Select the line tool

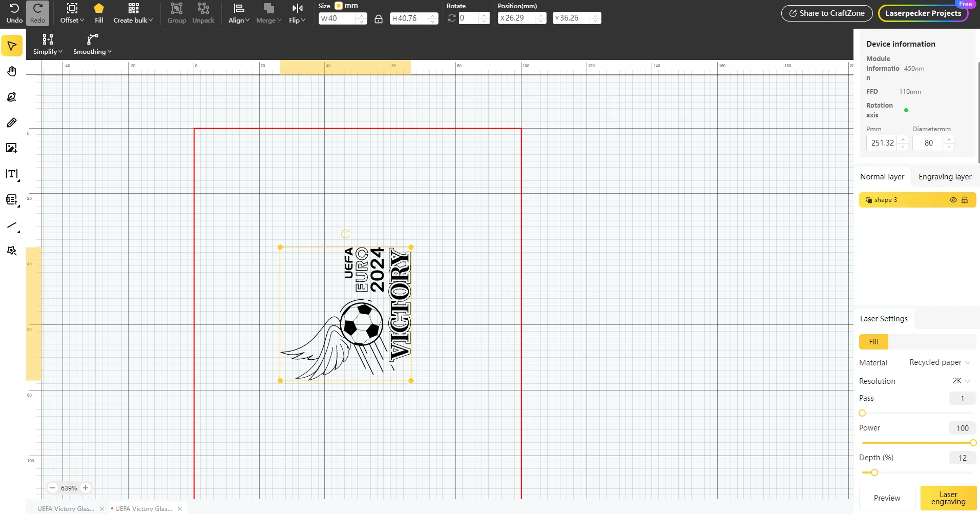pyautogui.click(x=12, y=225)
